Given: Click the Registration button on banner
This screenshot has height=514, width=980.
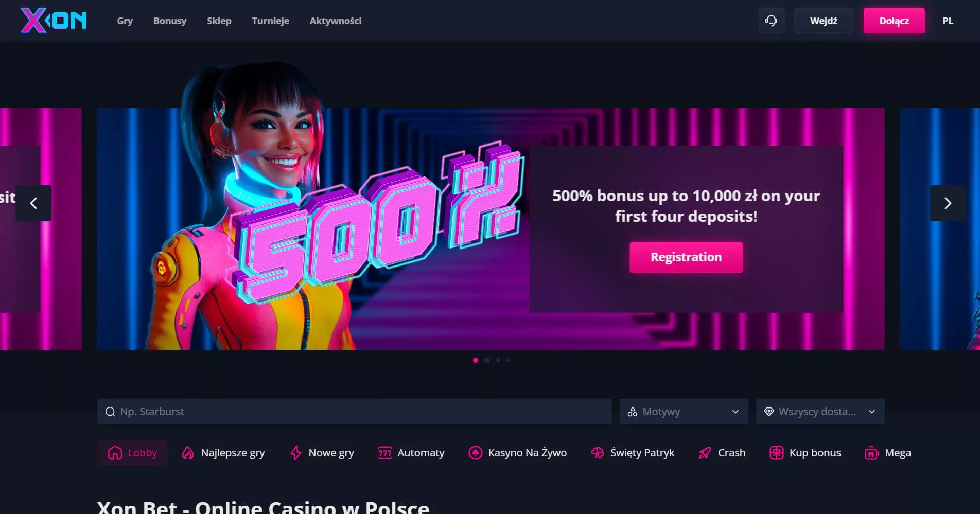Looking at the screenshot, I should pyautogui.click(x=686, y=257).
